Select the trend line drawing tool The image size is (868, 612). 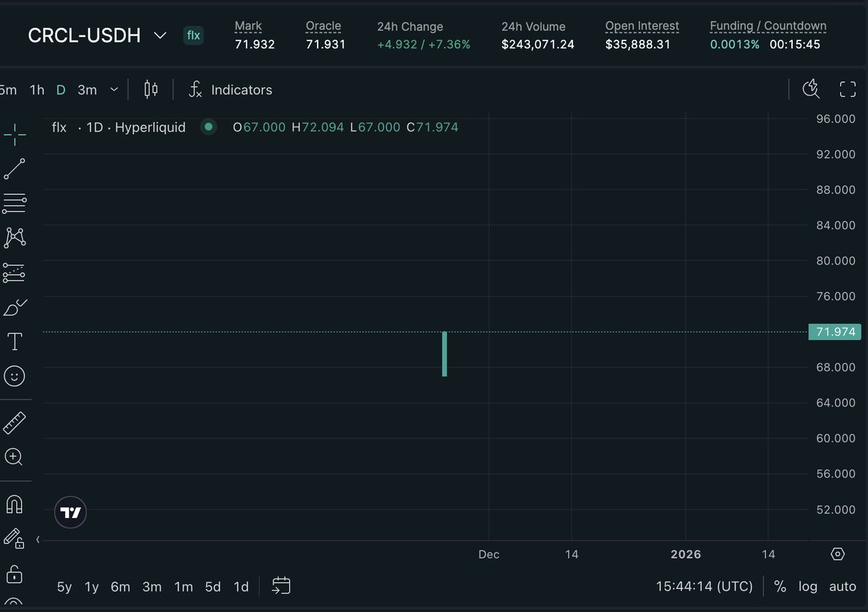pos(14,169)
